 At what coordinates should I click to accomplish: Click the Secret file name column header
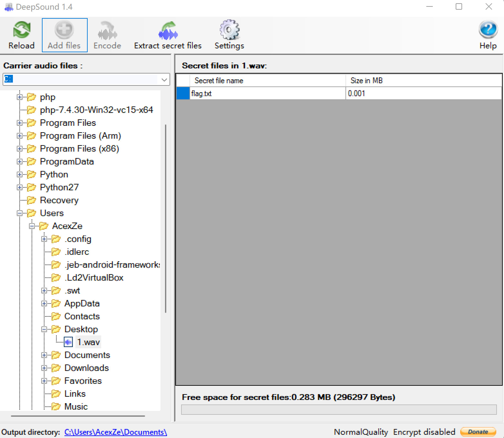(x=267, y=81)
